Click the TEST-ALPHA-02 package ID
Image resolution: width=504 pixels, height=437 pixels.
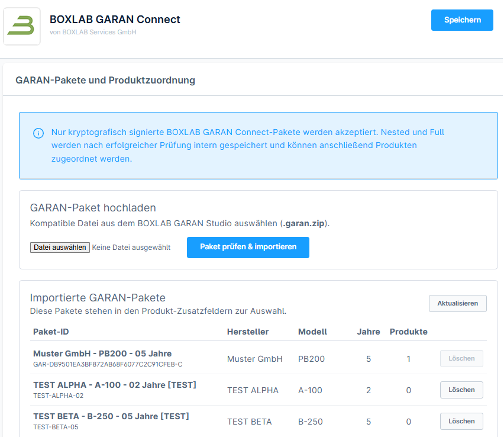pos(58,396)
